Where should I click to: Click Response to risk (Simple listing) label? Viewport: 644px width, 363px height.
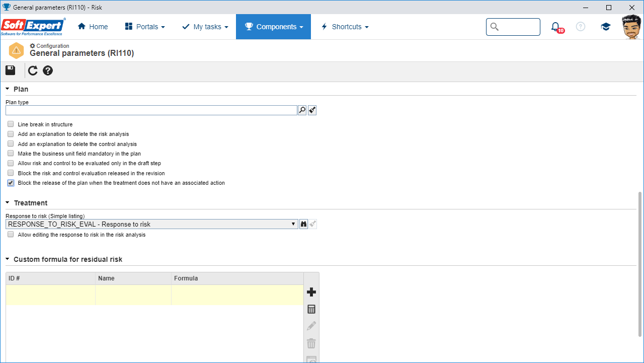click(x=45, y=216)
